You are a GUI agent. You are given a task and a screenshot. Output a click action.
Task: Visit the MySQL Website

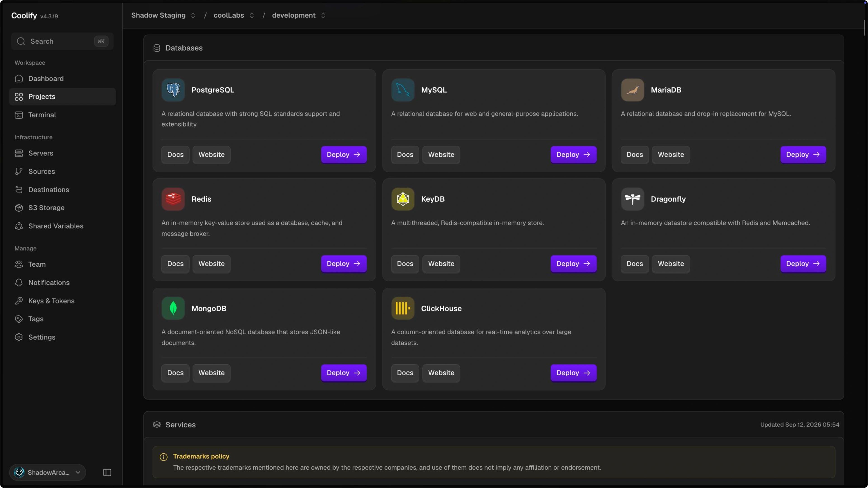[441, 155]
